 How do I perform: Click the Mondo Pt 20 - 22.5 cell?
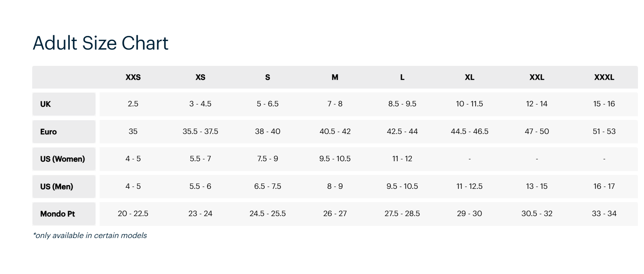(x=133, y=213)
